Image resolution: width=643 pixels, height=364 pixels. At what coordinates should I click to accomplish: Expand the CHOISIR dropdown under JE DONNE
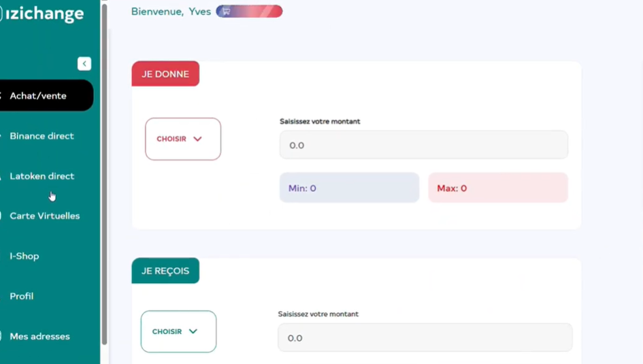182,139
